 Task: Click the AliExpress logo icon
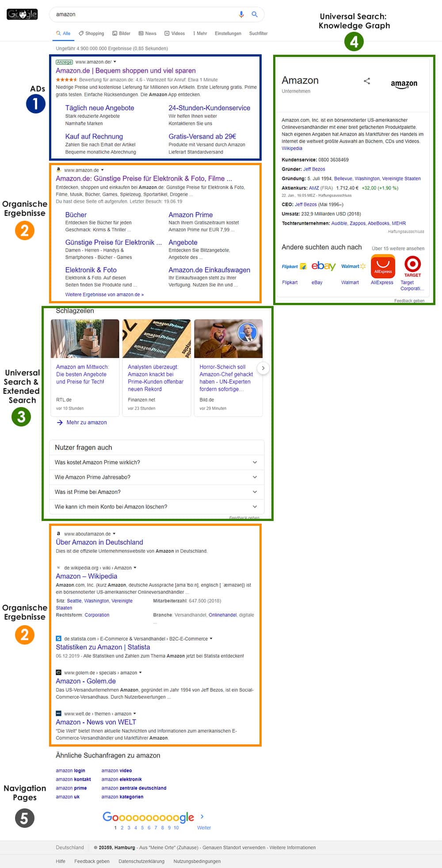click(383, 266)
